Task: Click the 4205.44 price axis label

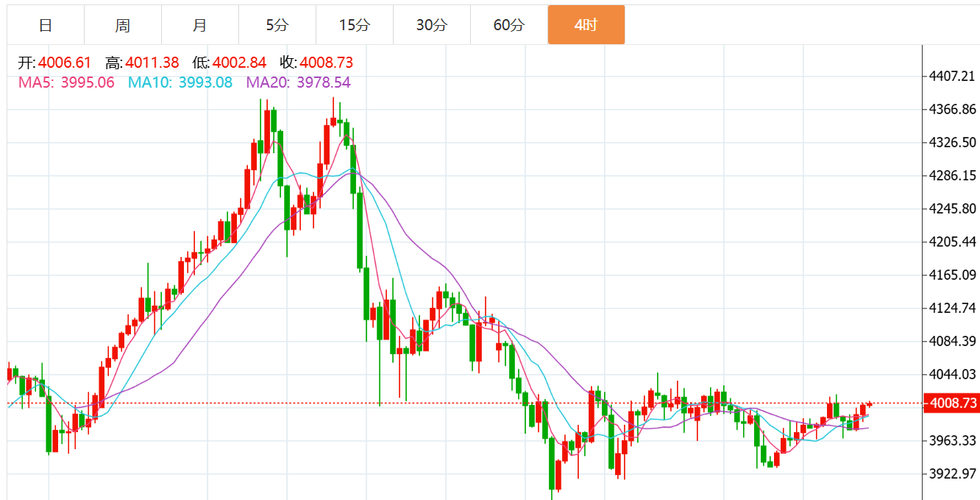Action: click(953, 242)
